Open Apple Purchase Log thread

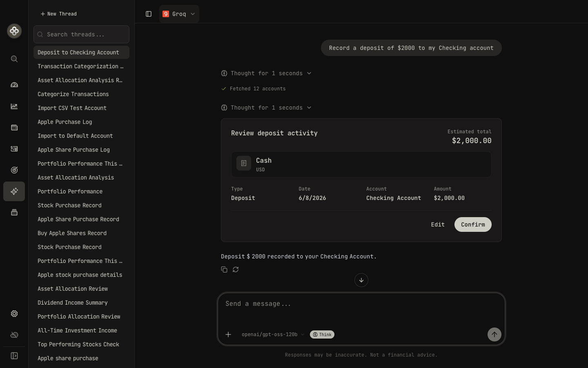(x=81, y=122)
